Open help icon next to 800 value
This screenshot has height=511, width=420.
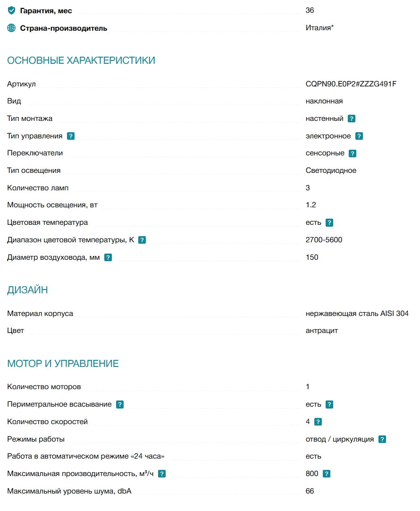(x=326, y=474)
